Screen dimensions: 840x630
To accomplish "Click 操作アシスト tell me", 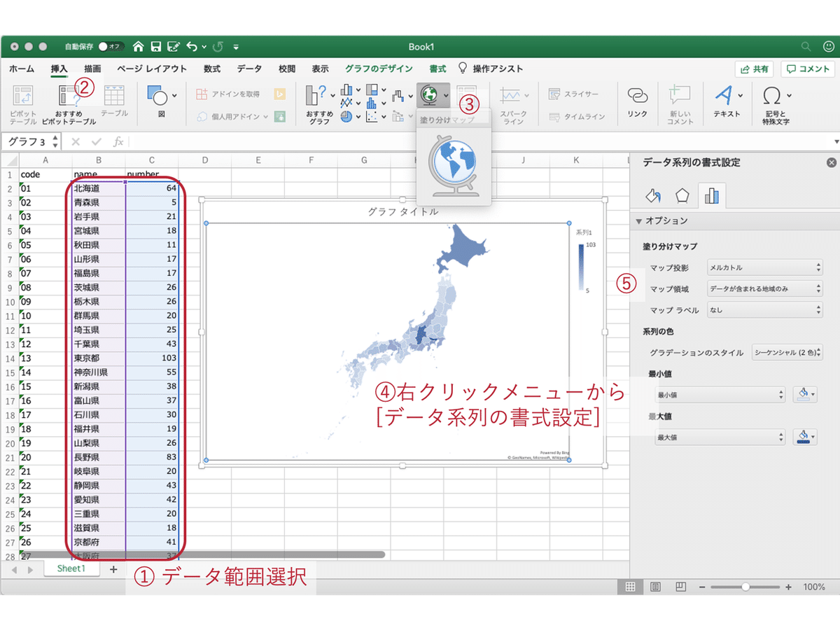I will pos(491,69).
